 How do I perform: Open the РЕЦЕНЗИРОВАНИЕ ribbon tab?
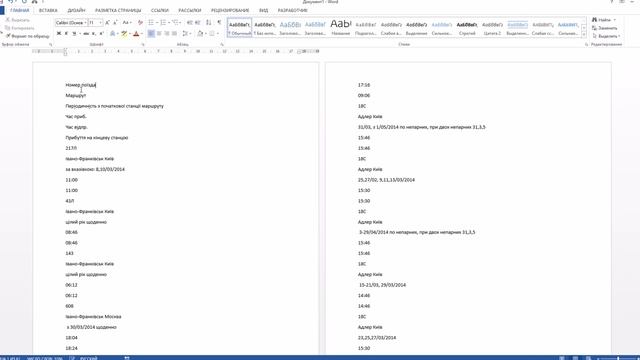(x=230, y=10)
